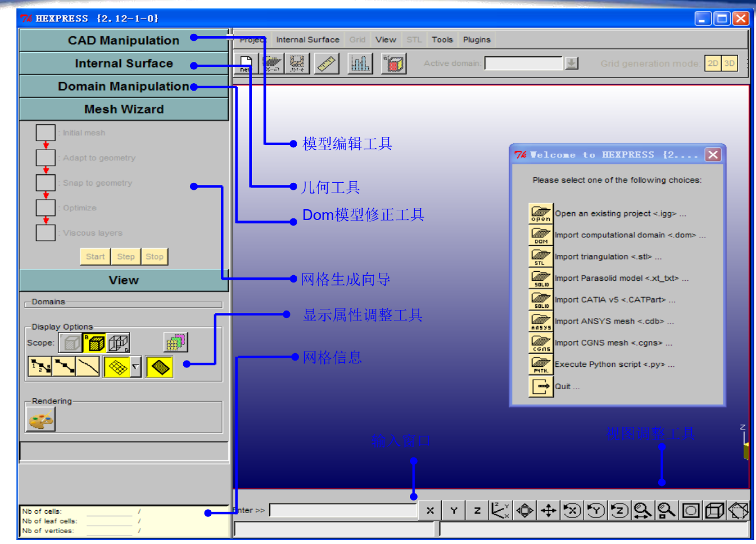
Task: Click the four-arrow pan view icon
Action: pyautogui.click(x=548, y=510)
